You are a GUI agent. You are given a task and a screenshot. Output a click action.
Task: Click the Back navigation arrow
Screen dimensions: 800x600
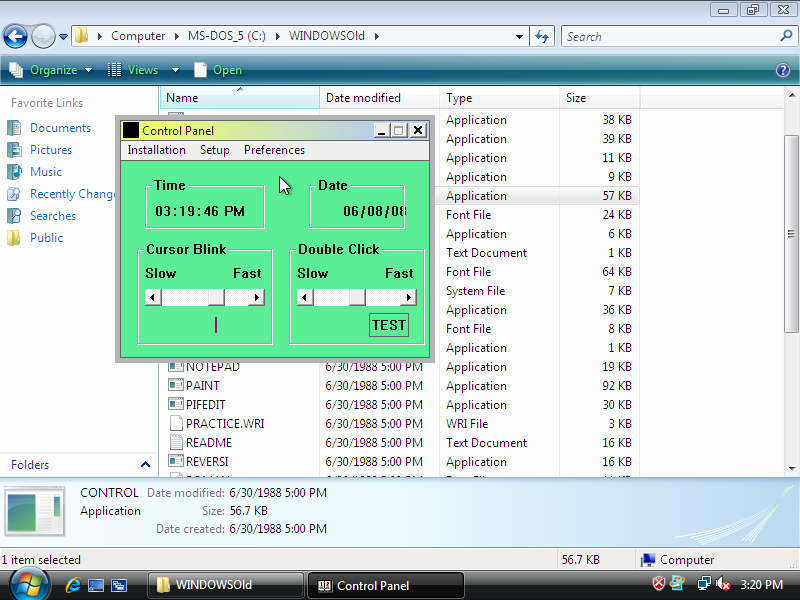15,37
